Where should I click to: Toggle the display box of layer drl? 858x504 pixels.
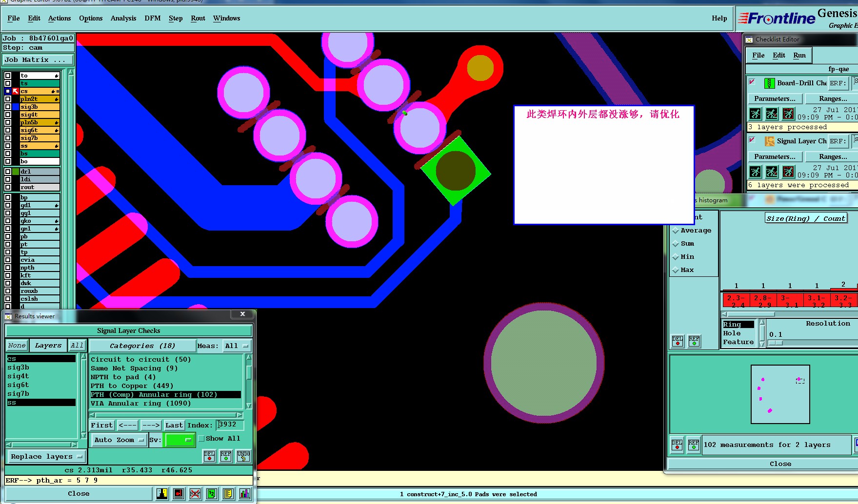[x=8, y=172]
